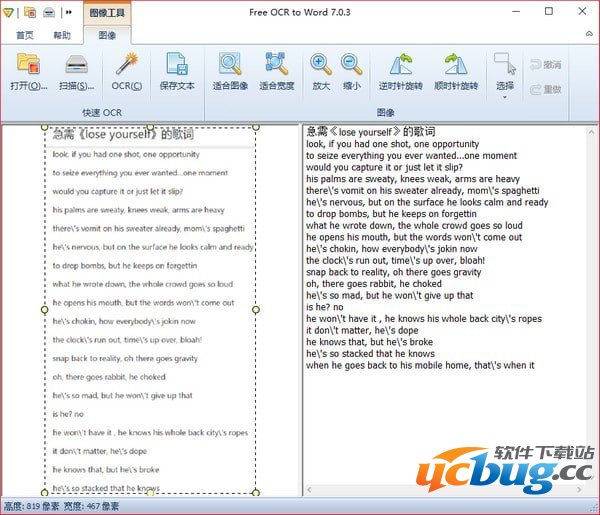This screenshot has width=600, height=515.
Task: Rotate image counterclockwise 逆时针旋转
Action: point(401,72)
